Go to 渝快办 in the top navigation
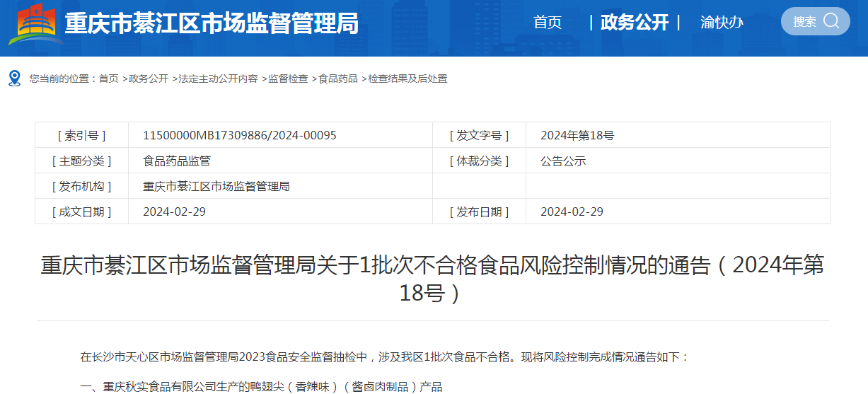 tap(722, 23)
